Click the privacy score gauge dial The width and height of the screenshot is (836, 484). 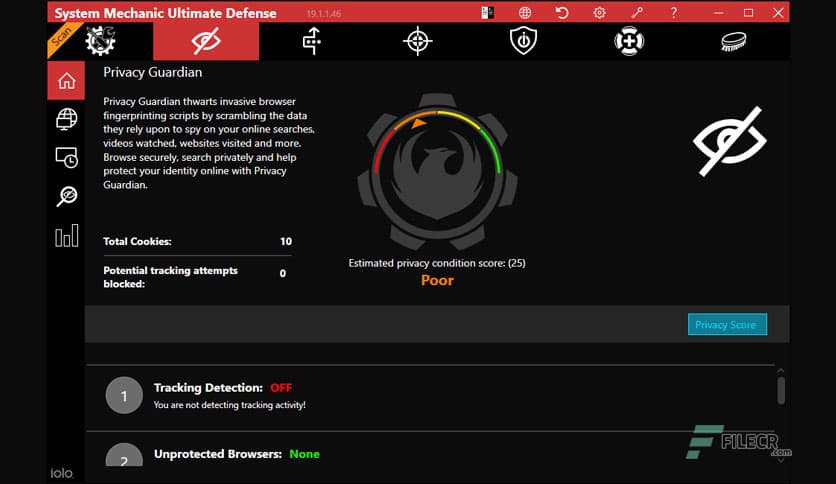(437, 172)
